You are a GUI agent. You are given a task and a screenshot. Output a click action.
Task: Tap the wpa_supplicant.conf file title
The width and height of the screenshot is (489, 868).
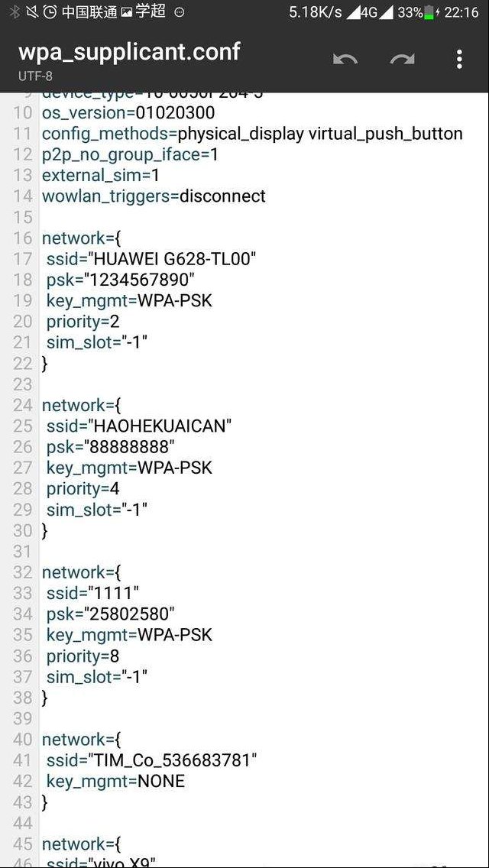coord(129,51)
